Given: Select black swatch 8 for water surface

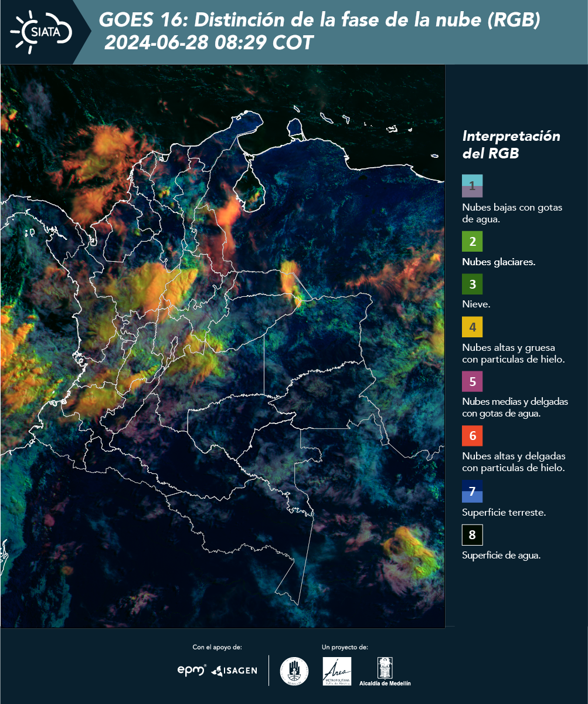Looking at the screenshot, I should coord(472,535).
